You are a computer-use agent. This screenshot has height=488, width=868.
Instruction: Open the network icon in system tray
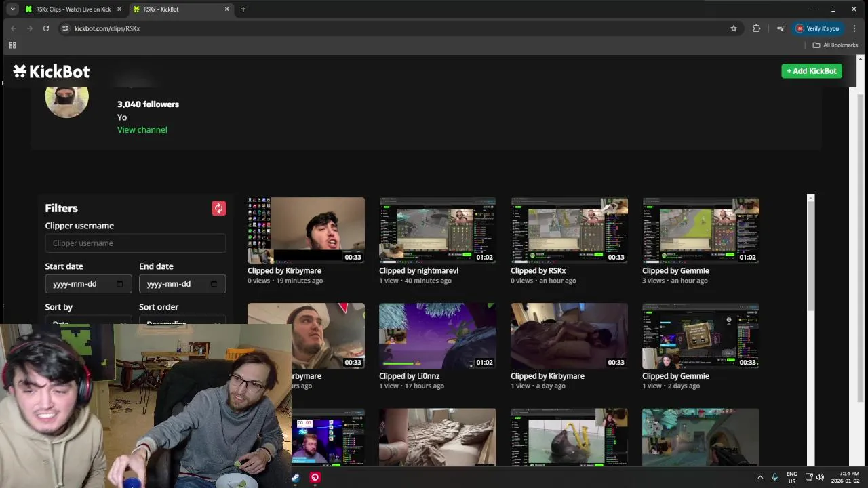click(x=809, y=477)
